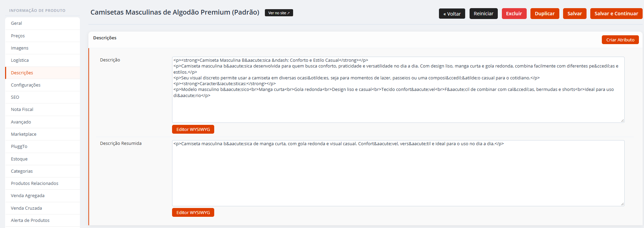Go to Preços in the sidebar
This screenshot has width=644, height=228.
click(43, 36)
